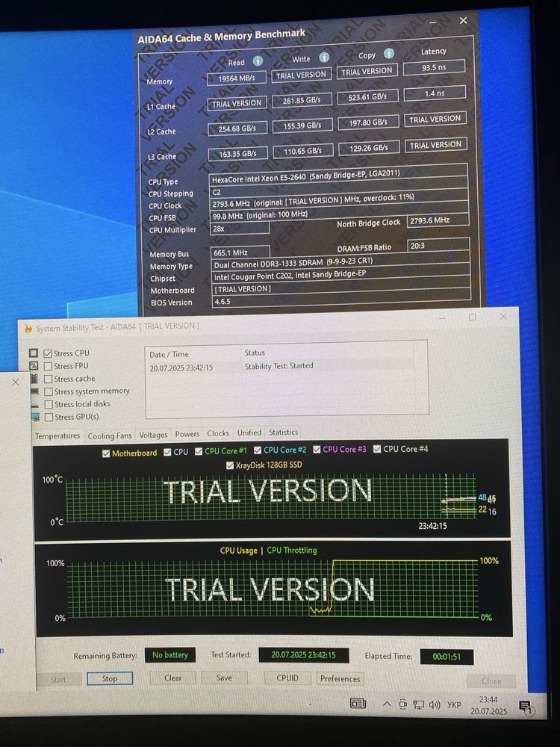Click the greyed Start button

click(58, 680)
